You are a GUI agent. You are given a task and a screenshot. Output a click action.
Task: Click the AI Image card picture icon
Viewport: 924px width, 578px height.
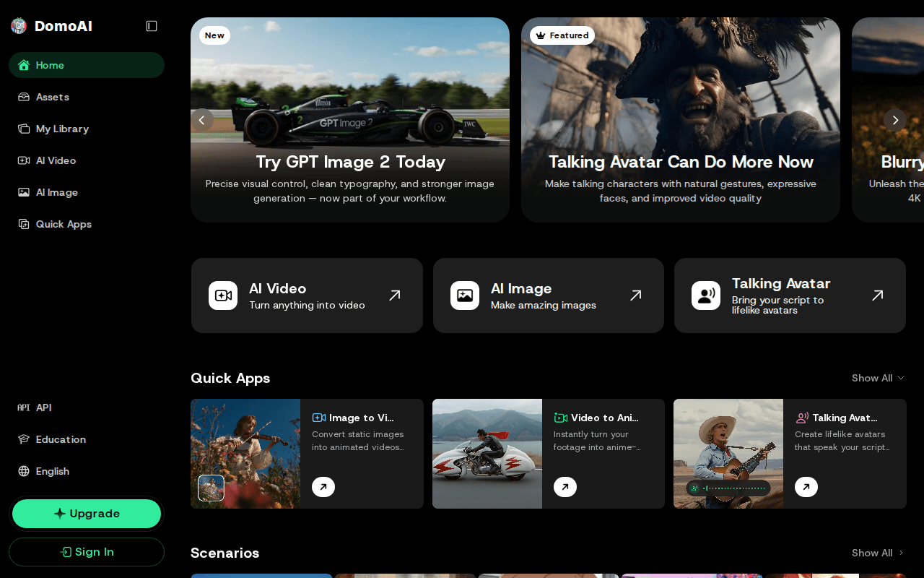[465, 296]
